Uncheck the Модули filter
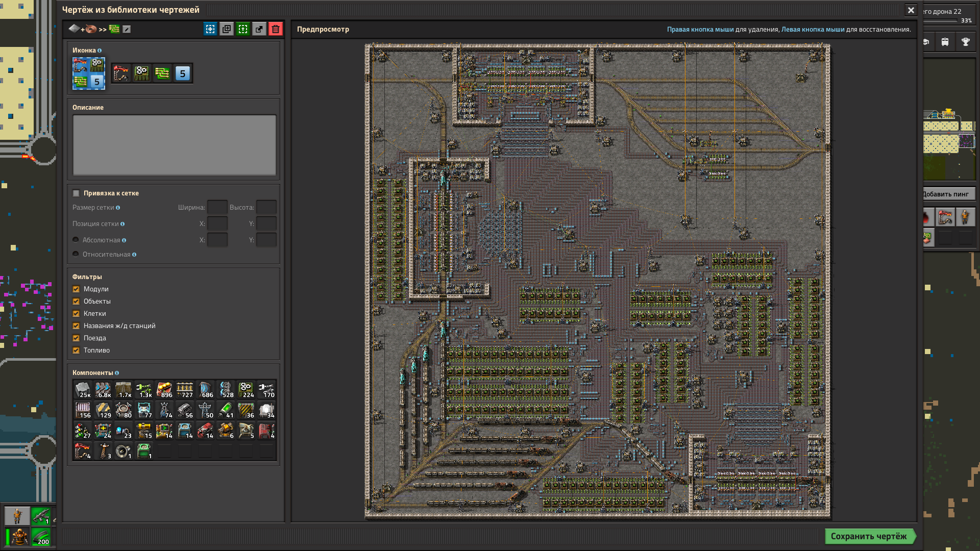 tap(76, 289)
